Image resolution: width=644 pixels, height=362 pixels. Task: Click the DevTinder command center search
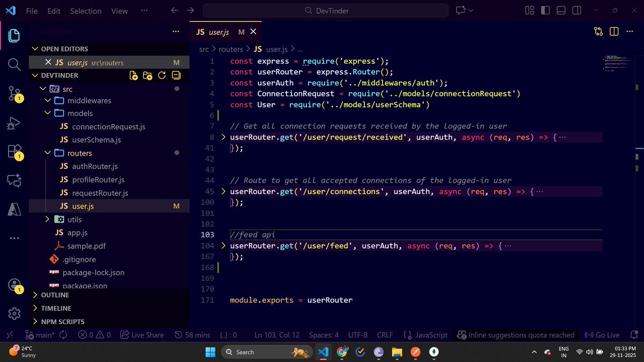coord(326,11)
